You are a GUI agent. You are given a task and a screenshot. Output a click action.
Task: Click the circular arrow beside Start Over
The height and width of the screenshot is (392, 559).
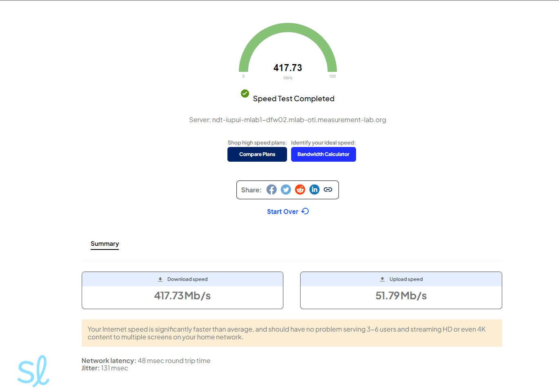[305, 211]
